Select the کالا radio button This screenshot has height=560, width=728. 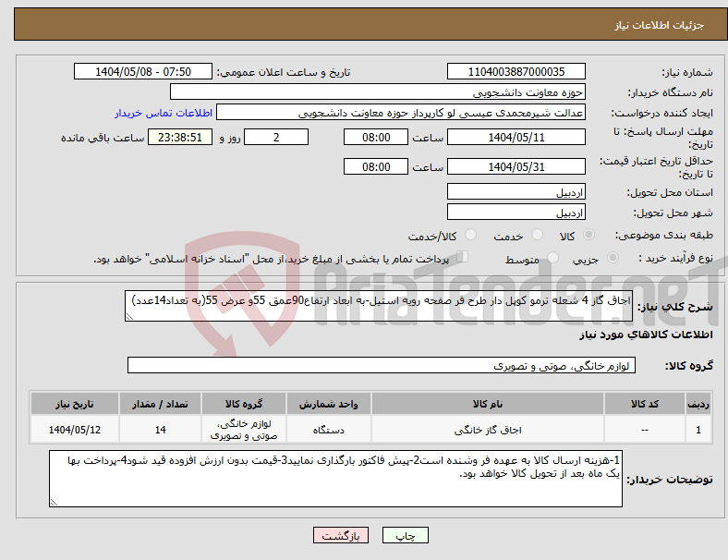coord(588,235)
